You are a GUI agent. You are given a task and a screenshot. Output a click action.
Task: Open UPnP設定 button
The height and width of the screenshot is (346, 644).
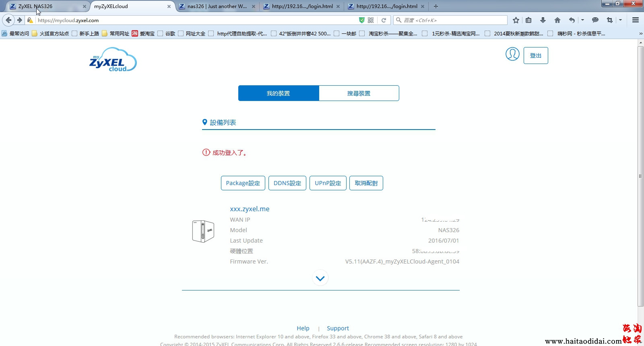328,183
